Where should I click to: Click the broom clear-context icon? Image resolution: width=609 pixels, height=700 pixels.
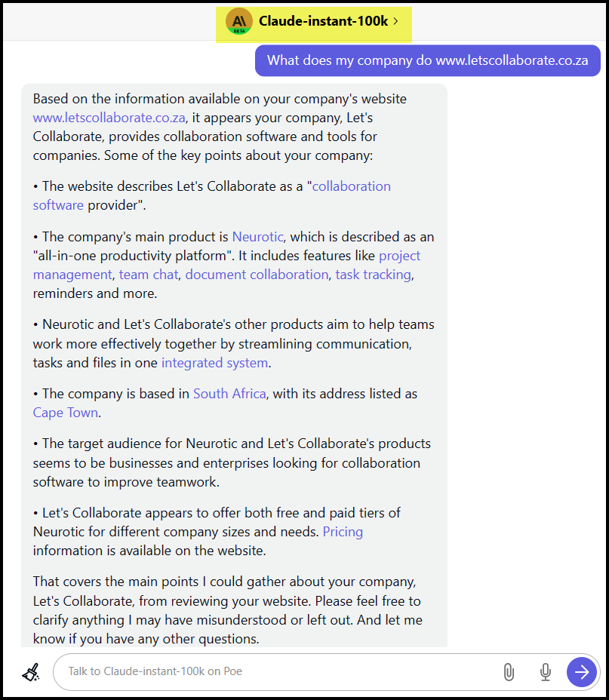coord(31,671)
